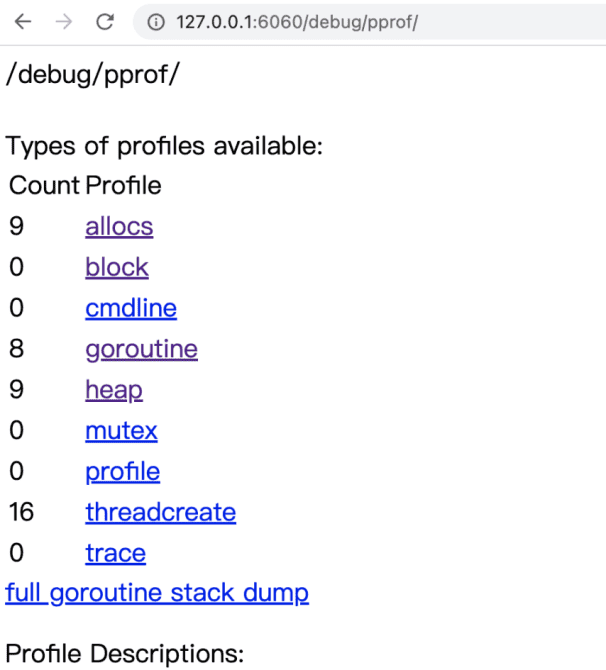The width and height of the screenshot is (606, 670).
Task: Reload the pprof page
Action: [104, 22]
